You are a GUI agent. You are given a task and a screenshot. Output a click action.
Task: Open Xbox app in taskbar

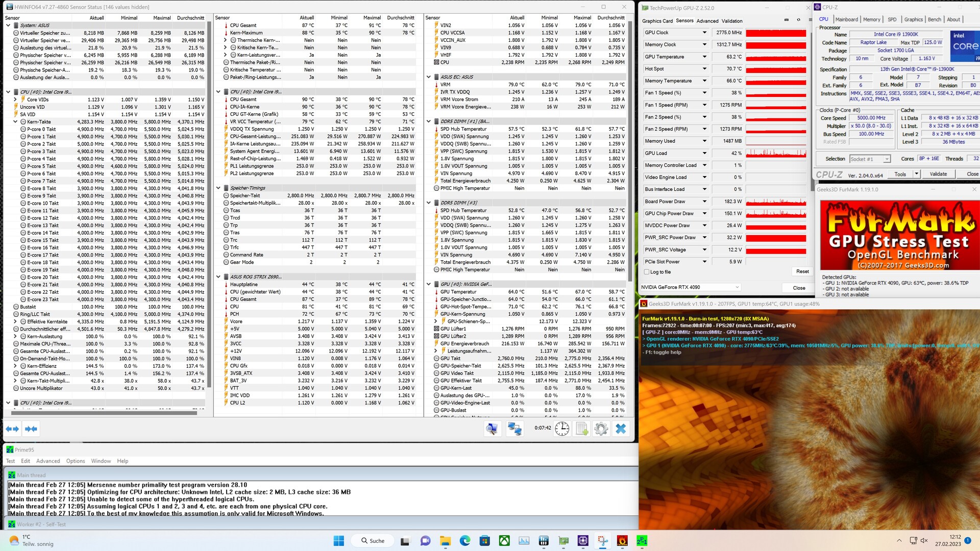point(504,541)
